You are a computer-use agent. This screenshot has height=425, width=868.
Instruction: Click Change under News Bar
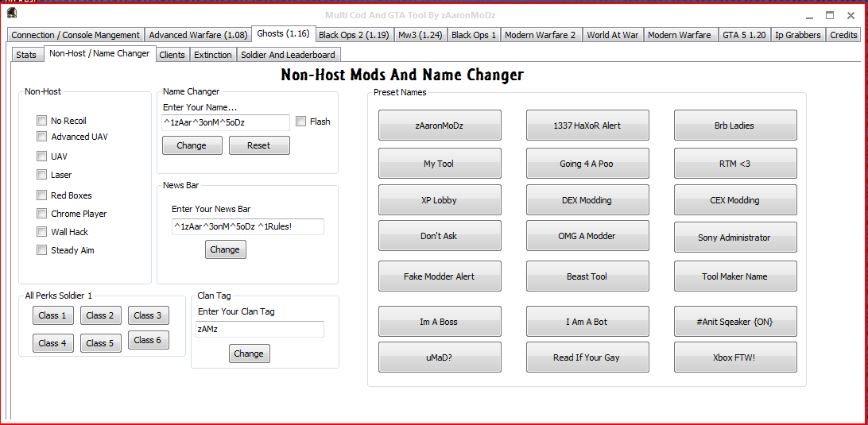tap(225, 249)
